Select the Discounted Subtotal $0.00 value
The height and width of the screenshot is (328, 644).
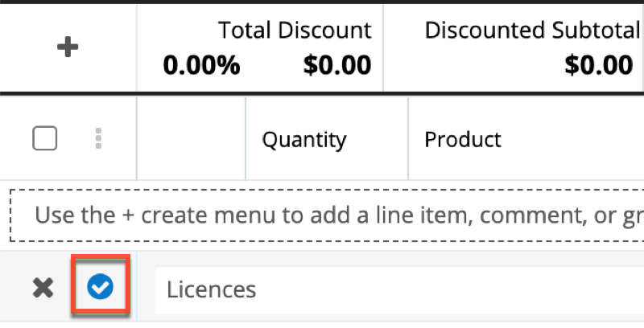[x=599, y=65]
